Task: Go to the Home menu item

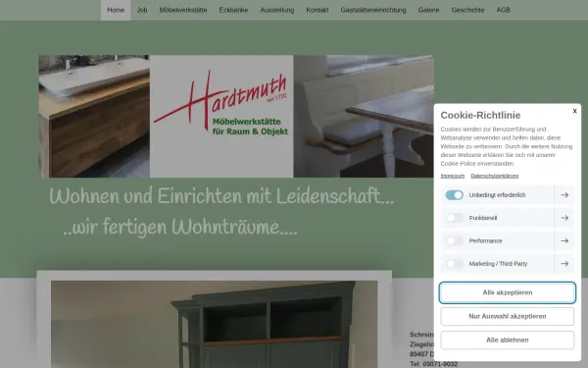Action: 116,10
